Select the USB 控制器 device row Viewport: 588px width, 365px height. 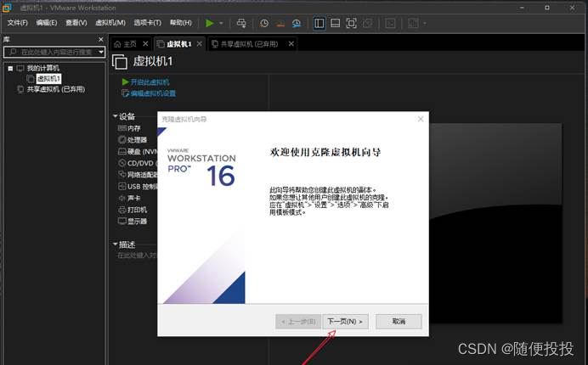[138, 186]
